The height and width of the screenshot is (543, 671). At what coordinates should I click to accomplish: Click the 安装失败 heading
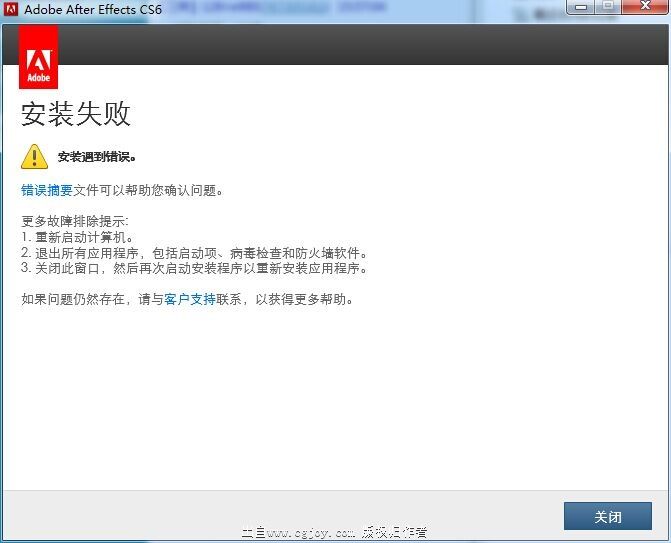point(76,114)
